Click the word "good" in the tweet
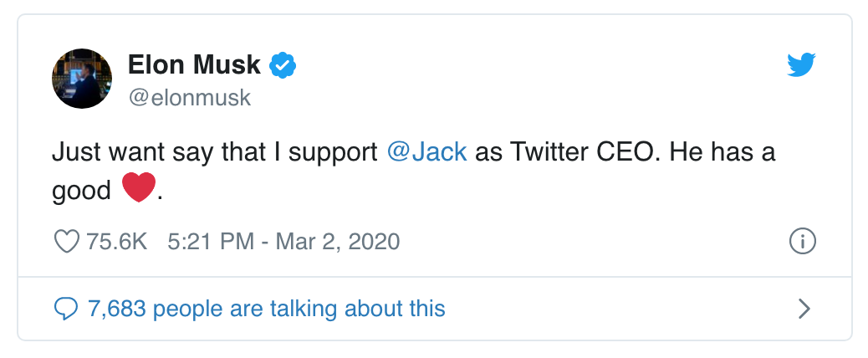Viewport: 868px width, 358px height. click(x=81, y=191)
